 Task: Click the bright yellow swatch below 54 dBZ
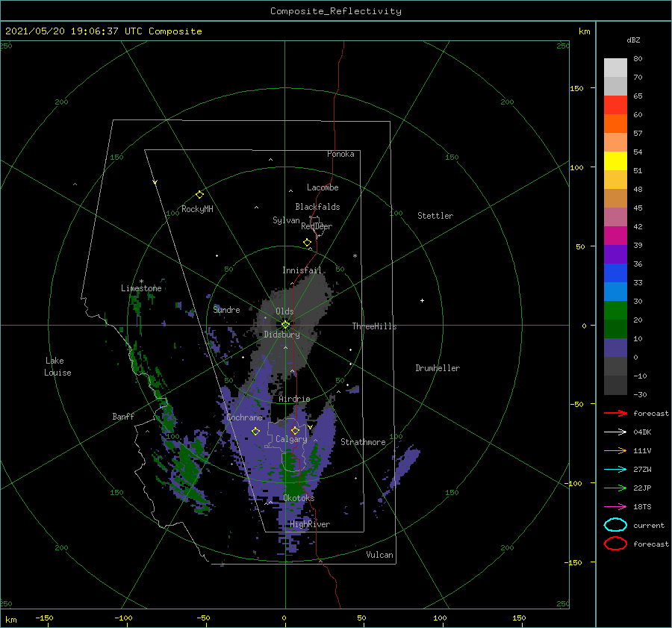(615, 161)
